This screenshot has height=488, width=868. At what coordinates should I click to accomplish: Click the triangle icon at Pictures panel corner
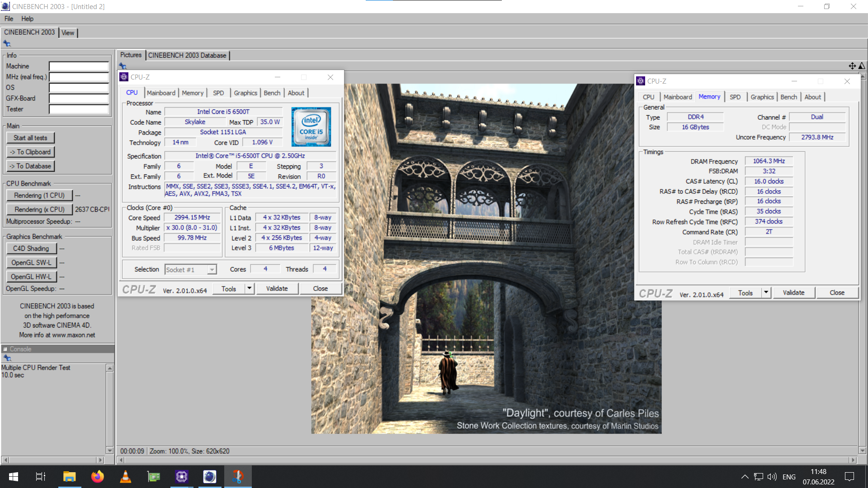click(x=862, y=66)
